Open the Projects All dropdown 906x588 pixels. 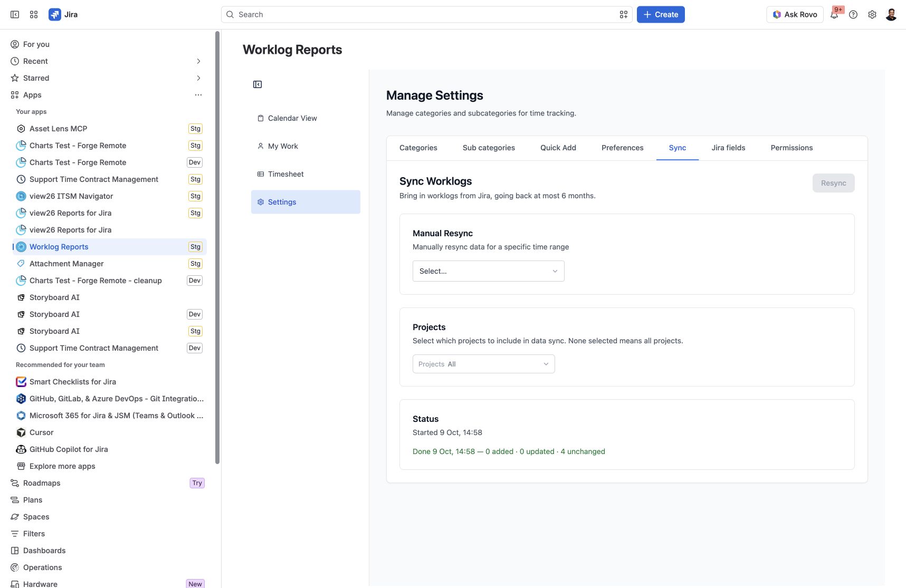[484, 364]
